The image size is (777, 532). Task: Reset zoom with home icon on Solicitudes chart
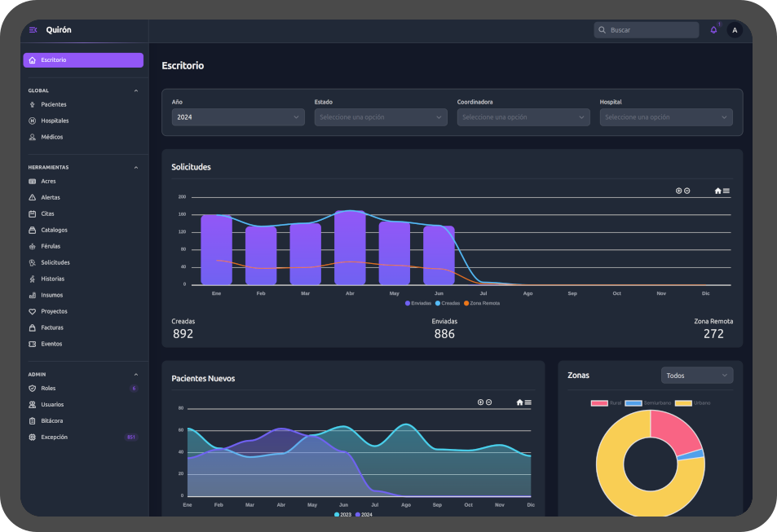[717, 191]
